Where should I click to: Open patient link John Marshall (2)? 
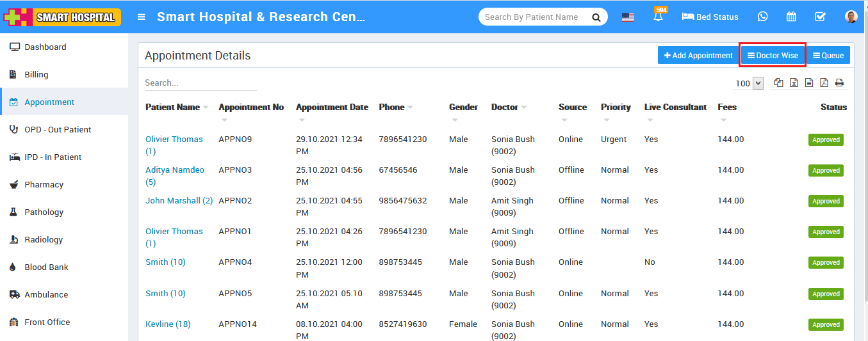point(179,200)
